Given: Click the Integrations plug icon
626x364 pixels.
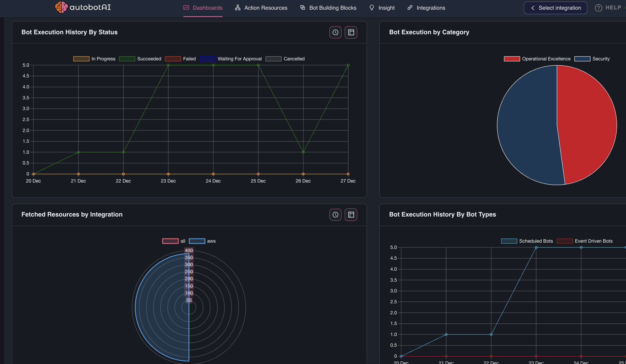Looking at the screenshot, I should coord(410,8).
